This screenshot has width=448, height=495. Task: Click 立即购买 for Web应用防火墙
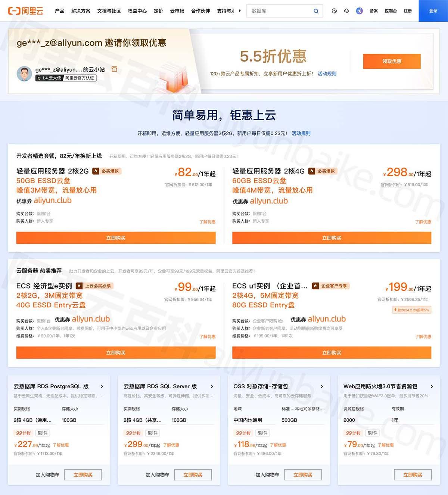[413, 475]
